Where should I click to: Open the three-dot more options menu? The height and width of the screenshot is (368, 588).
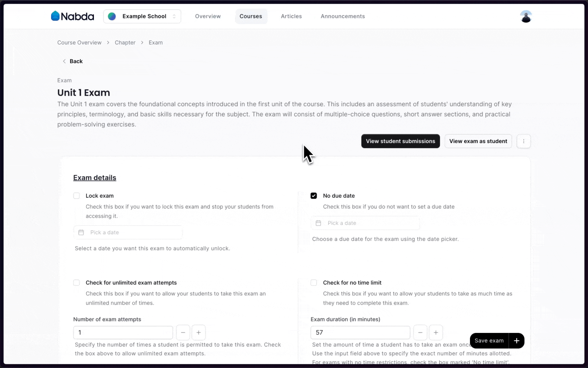[x=523, y=141]
